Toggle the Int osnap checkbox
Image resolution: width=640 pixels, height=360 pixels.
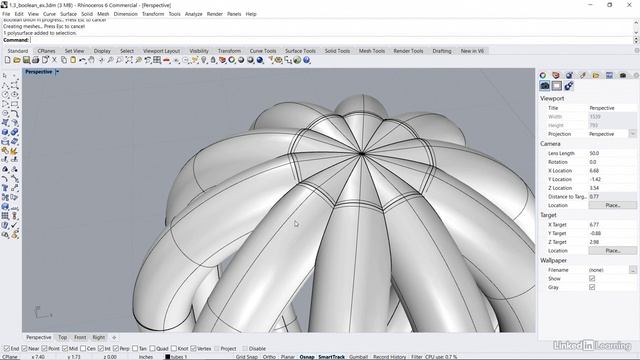click(101, 349)
